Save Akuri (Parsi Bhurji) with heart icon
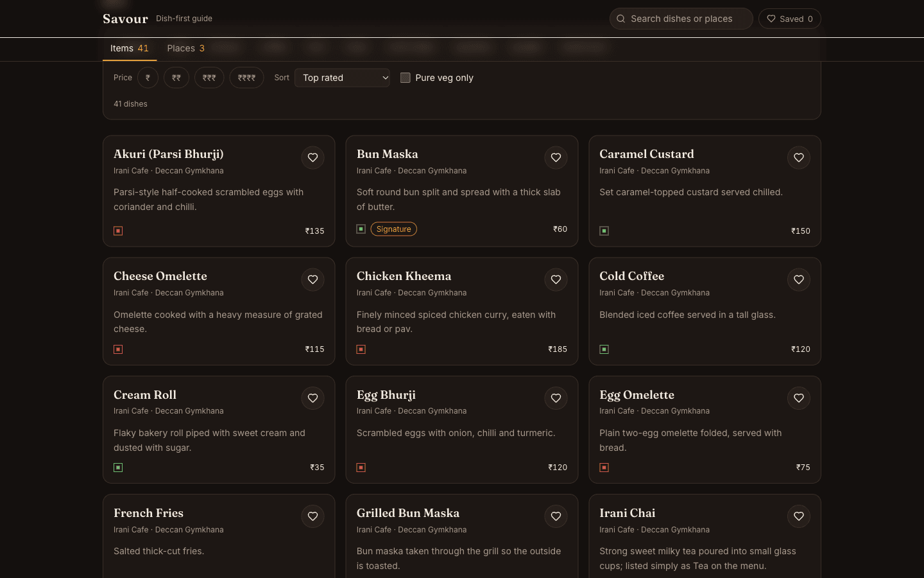The width and height of the screenshot is (924, 578). click(312, 158)
